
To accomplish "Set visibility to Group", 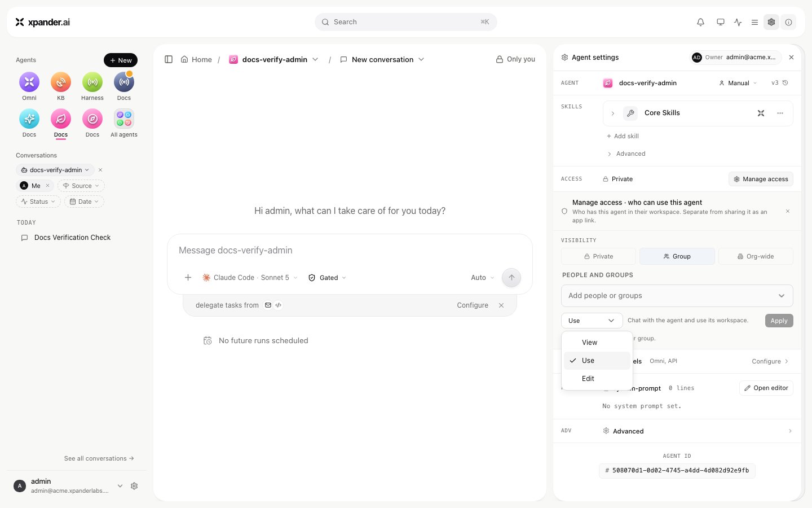I will click(x=677, y=256).
